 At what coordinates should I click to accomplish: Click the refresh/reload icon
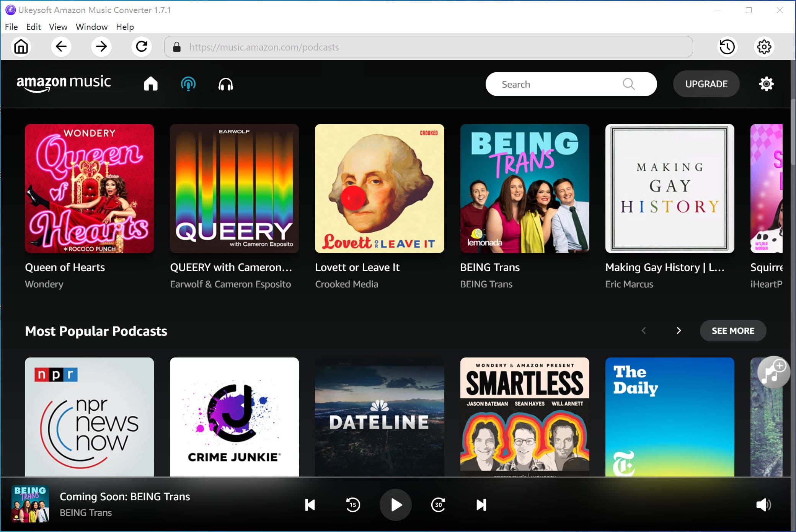tap(141, 47)
